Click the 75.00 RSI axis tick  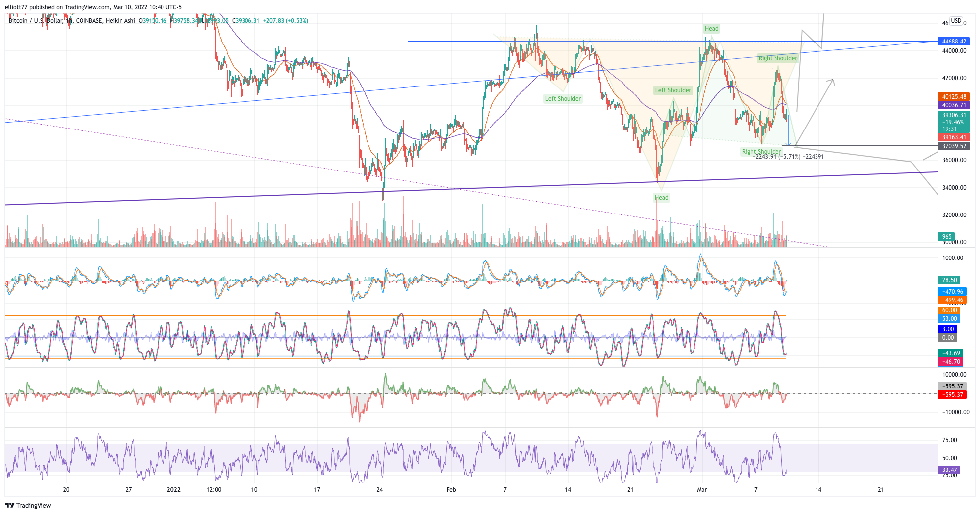[949, 440]
